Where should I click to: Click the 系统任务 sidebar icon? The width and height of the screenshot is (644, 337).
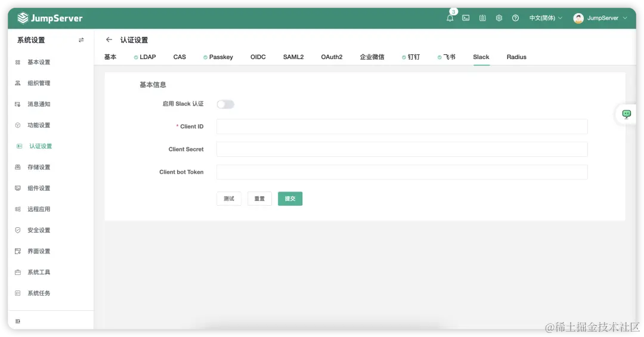[x=18, y=293]
